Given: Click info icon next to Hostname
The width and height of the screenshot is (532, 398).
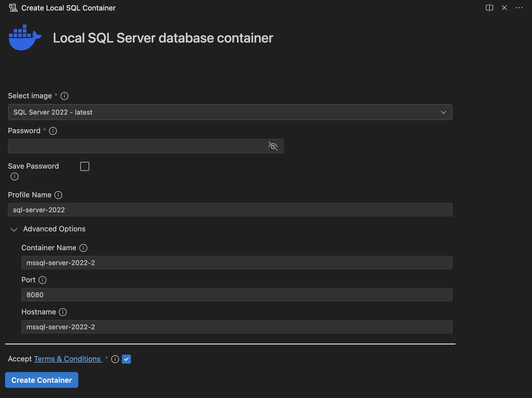Looking at the screenshot, I should pyautogui.click(x=63, y=312).
